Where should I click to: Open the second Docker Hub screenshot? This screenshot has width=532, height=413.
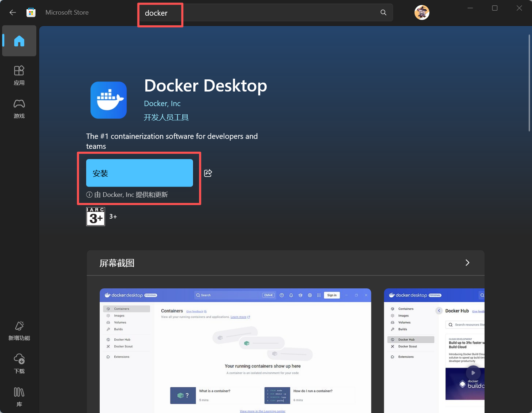pos(434,351)
